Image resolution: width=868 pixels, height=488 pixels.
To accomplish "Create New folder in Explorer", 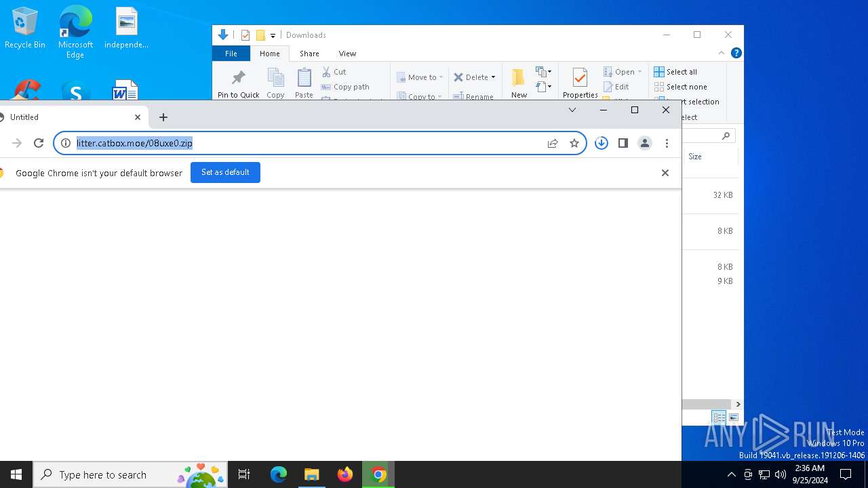I will [x=519, y=83].
